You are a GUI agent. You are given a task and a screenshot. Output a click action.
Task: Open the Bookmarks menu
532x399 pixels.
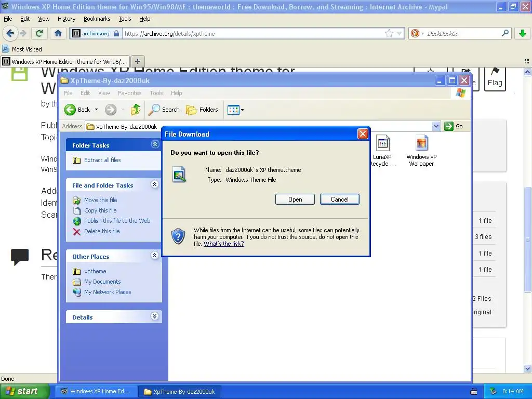97,19
